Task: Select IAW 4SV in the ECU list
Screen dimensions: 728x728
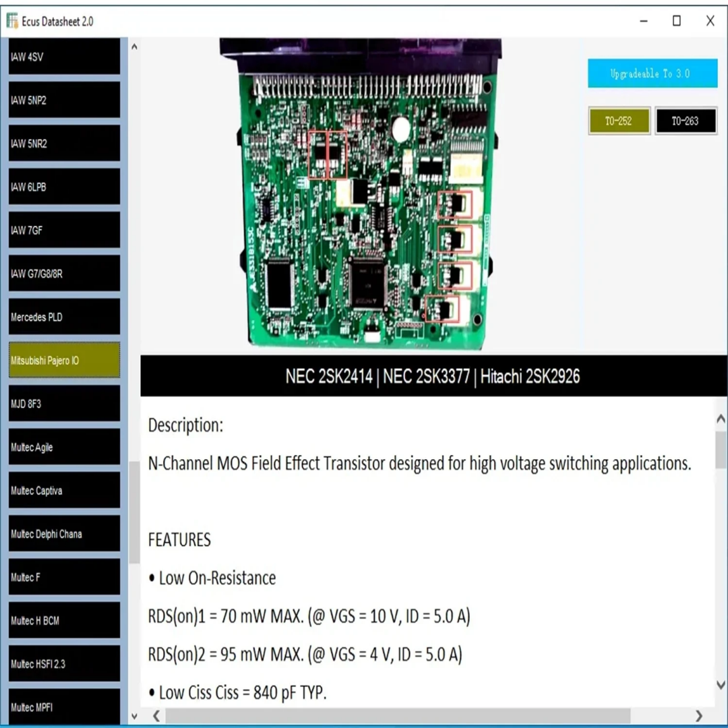Action: 64,57
